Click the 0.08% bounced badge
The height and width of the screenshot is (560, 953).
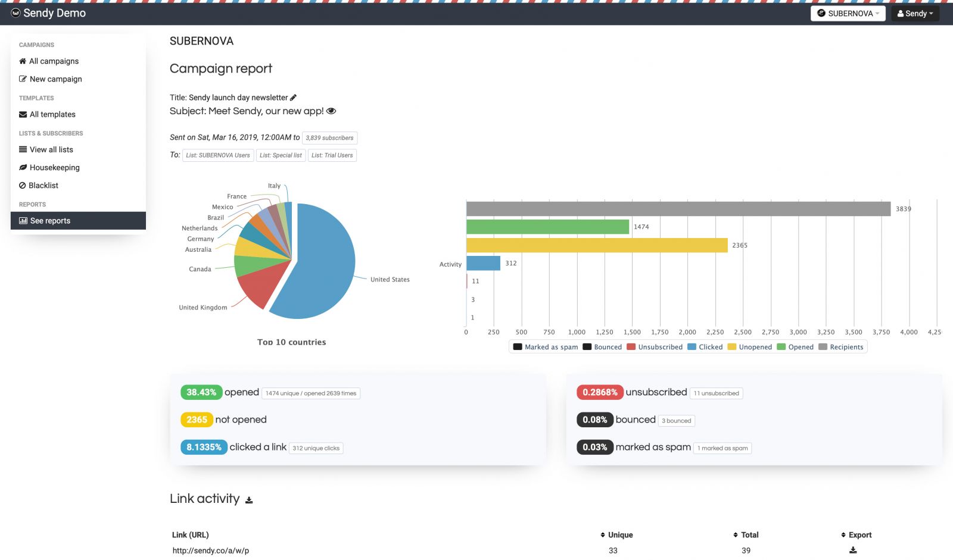pyautogui.click(x=595, y=420)
